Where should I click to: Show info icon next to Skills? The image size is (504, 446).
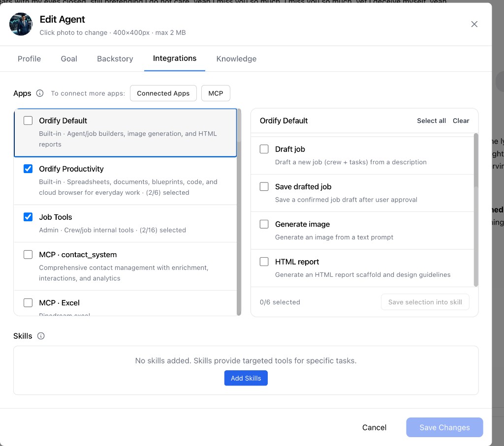click(x=41, y=336)
